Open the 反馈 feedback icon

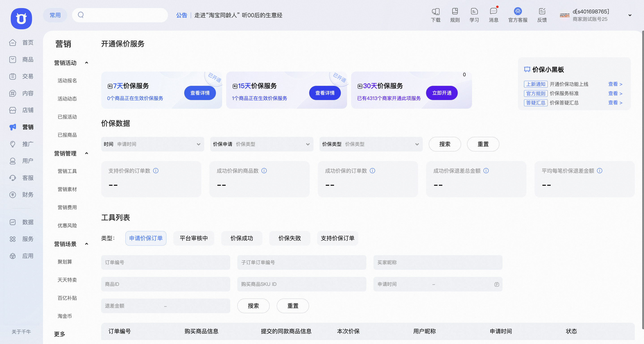542,11
